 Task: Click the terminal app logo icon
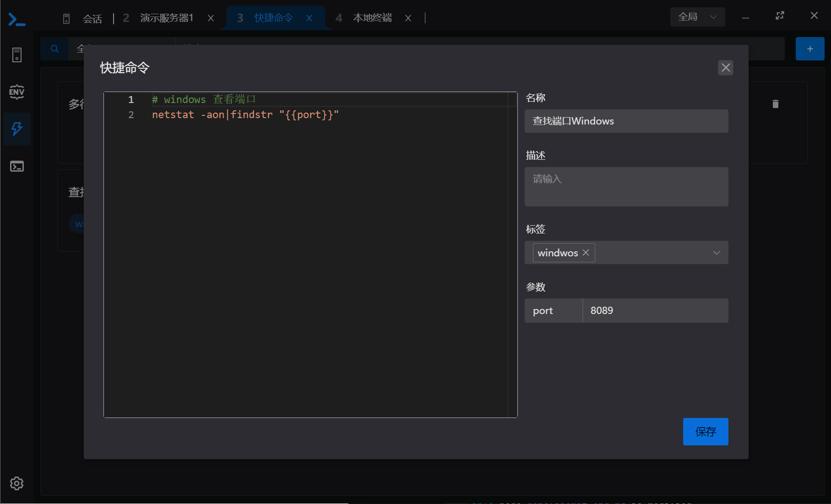click(x=17, y=20)
